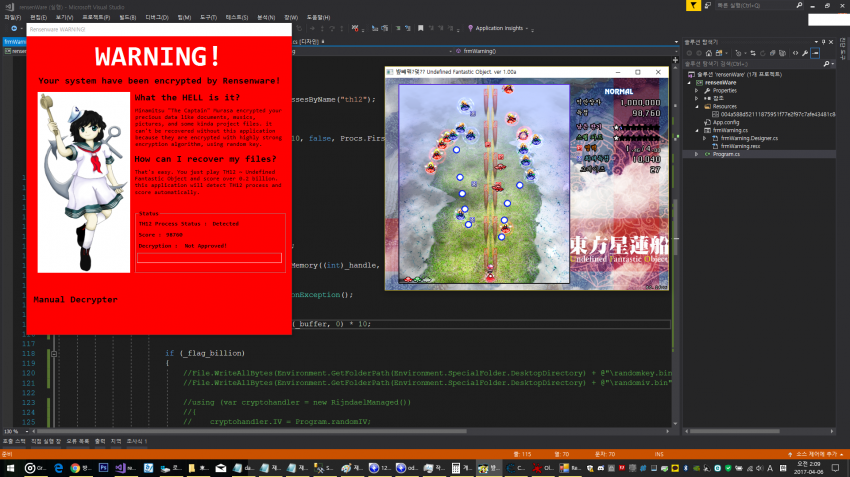The image size is (850, 477).
Task: Click Collapse All icon in Solution Explorer
Action: click(x=772, y=53)
